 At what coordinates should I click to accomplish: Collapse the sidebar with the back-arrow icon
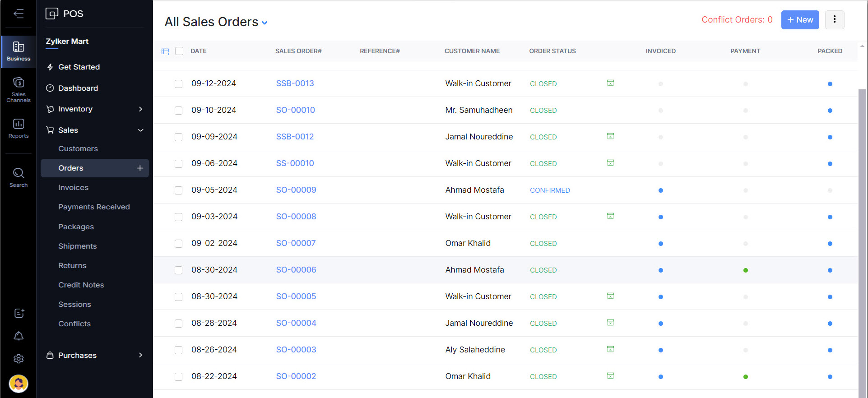[19, 14]
